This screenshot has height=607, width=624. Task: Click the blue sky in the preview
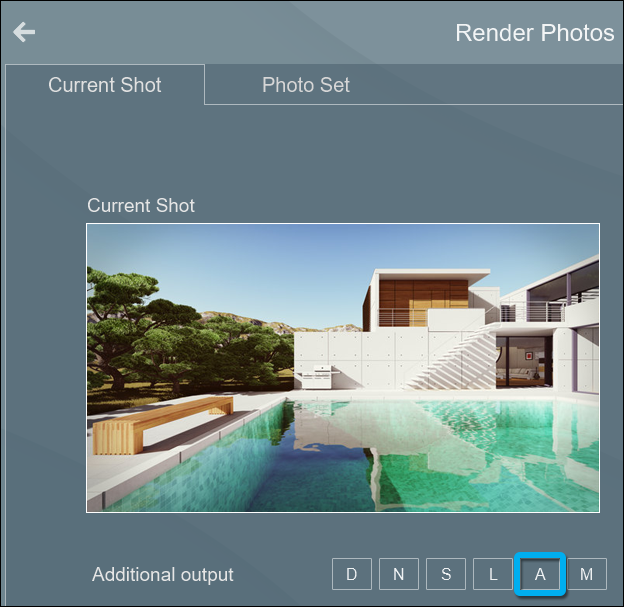[250, 260]
